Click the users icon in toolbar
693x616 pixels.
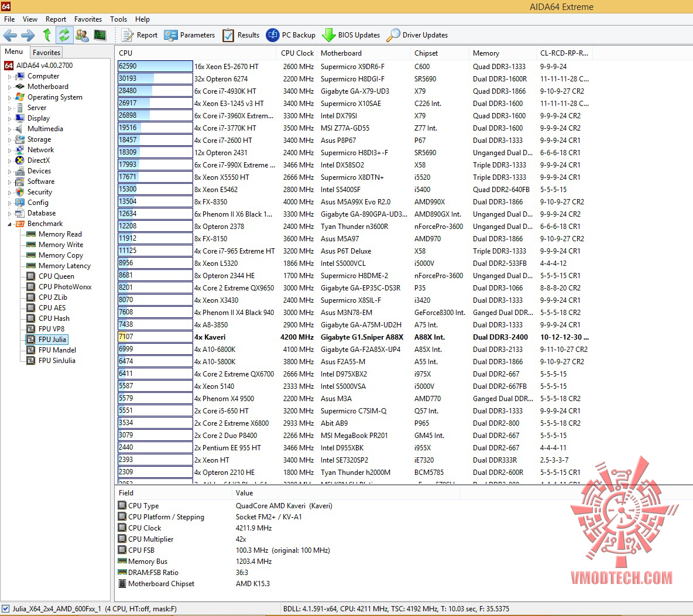point(82,35)
